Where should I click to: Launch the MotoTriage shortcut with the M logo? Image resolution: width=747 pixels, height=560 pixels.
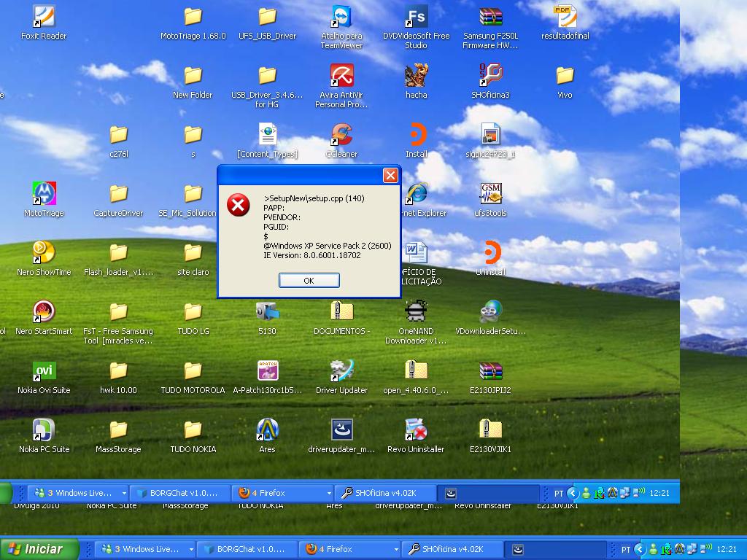click(x=44, y=193)
